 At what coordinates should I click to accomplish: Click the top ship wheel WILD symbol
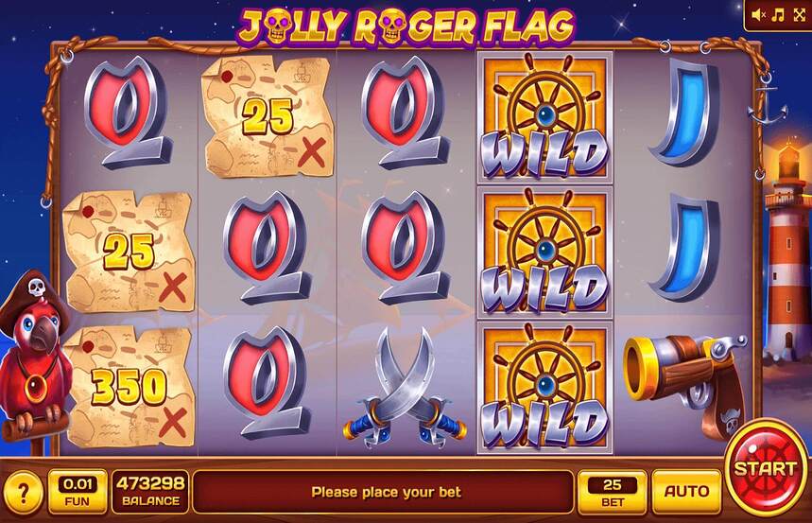544,116
